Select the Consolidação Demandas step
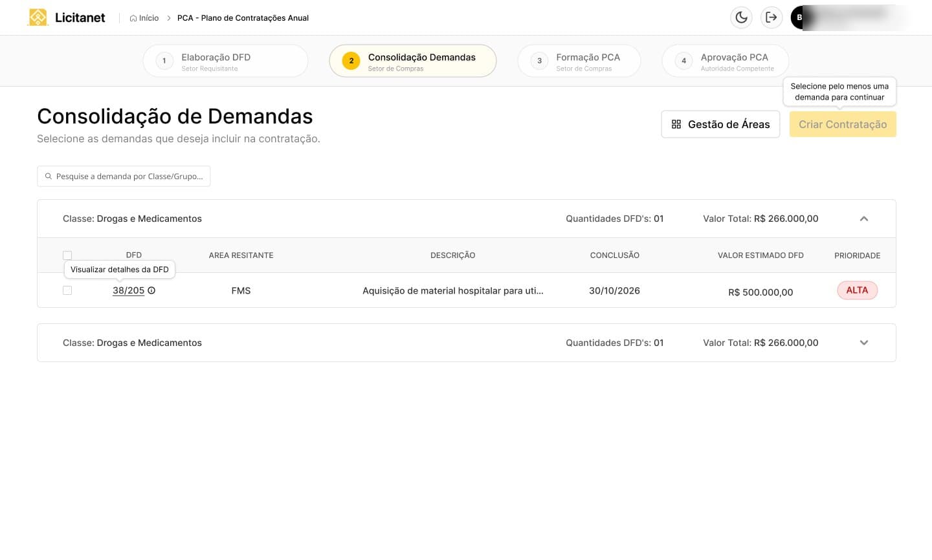 pyautogui.click(x=413, y=61)
